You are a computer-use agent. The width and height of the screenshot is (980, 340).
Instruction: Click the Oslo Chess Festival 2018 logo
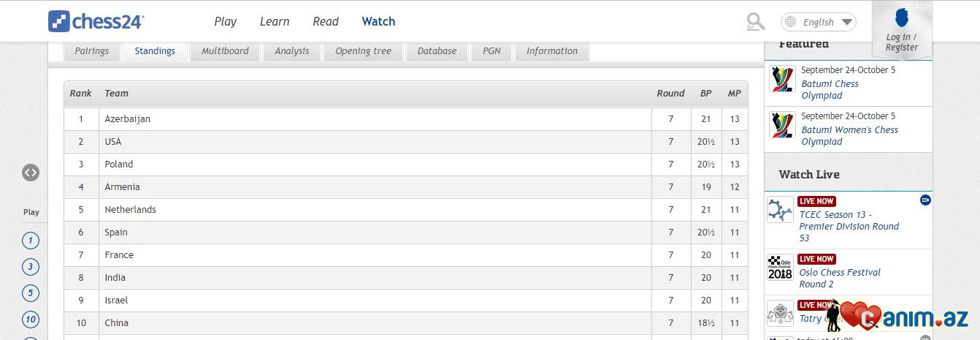tap(780, 267)
